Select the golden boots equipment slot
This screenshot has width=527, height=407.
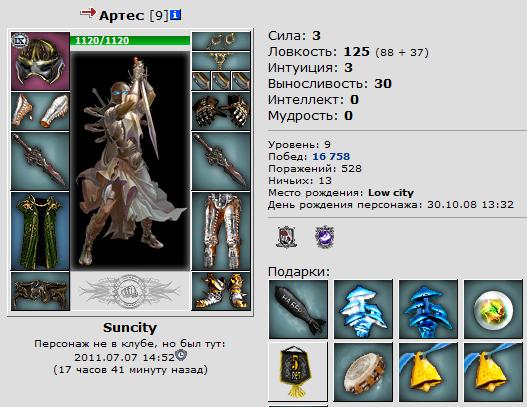221,291
